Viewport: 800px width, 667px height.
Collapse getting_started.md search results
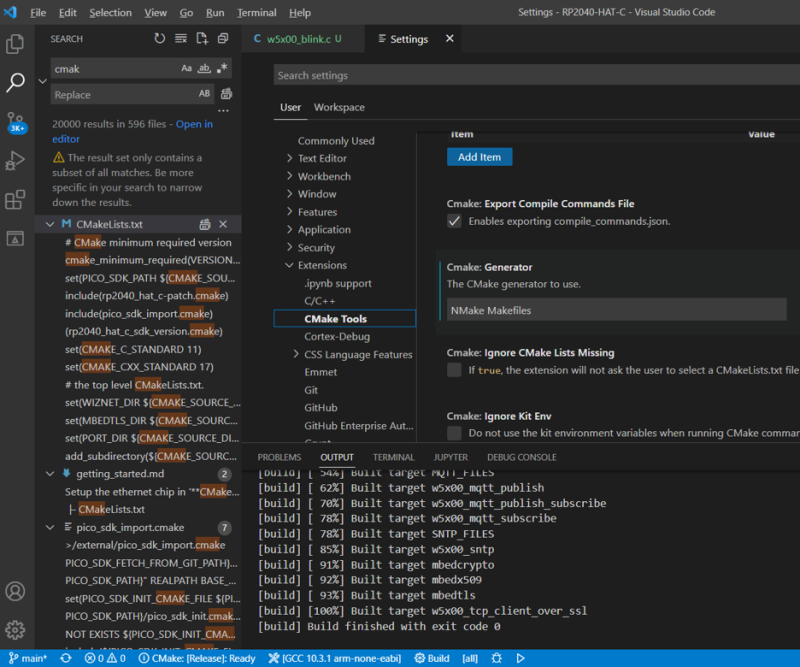[50, 474]
